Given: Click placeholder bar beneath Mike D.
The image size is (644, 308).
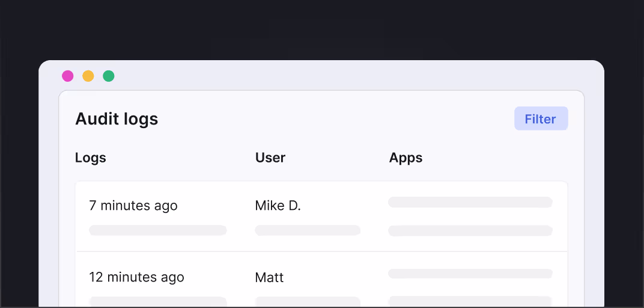Looking at the screenshot, I should pyautogui.click(x=308, y=230).
